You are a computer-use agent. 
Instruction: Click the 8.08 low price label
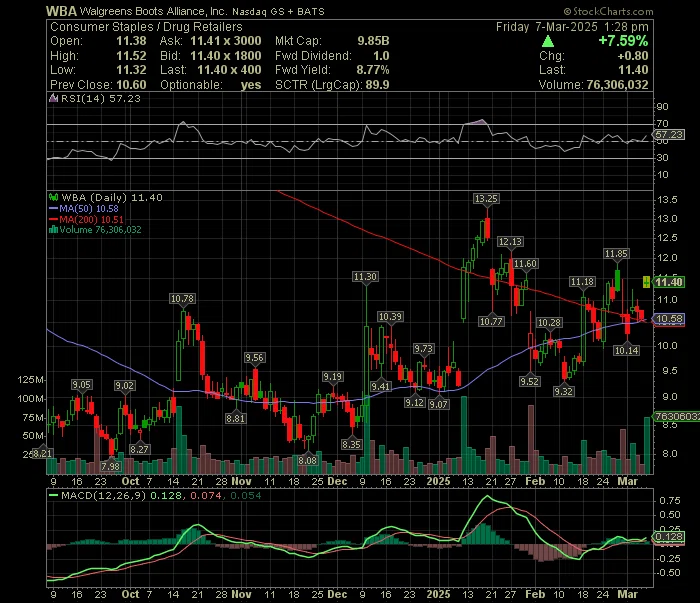308,460
